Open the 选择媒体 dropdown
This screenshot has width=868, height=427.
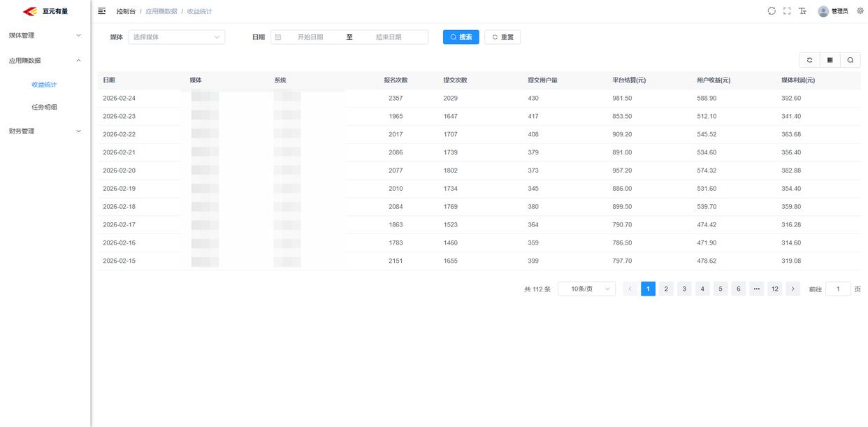[x=177, y=37]
